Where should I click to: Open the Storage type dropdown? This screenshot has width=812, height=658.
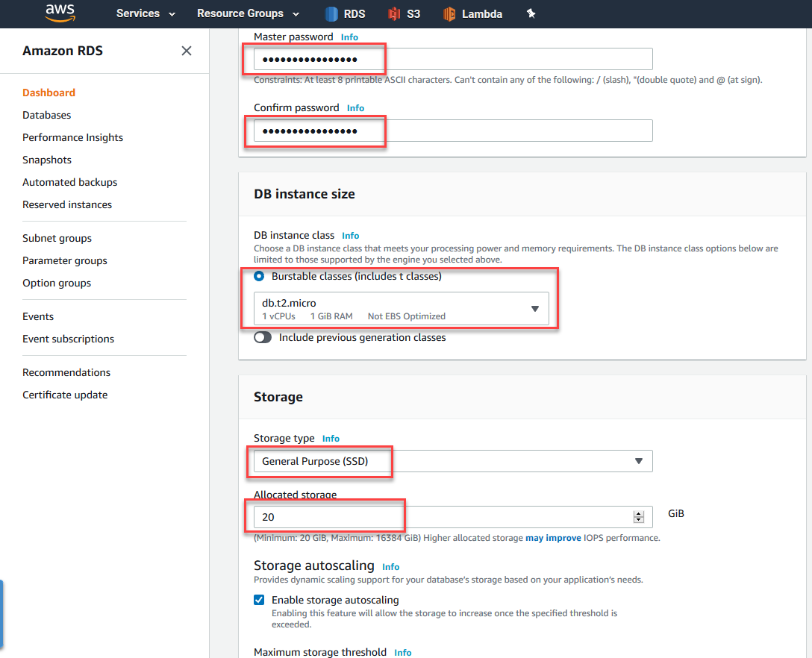point(453,461)
